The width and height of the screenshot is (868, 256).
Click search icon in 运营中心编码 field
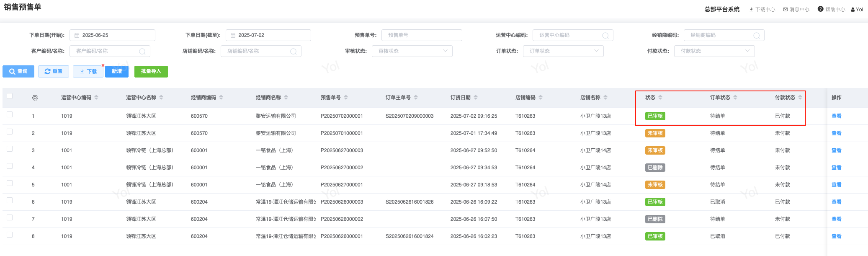click(x=605, y=36)
